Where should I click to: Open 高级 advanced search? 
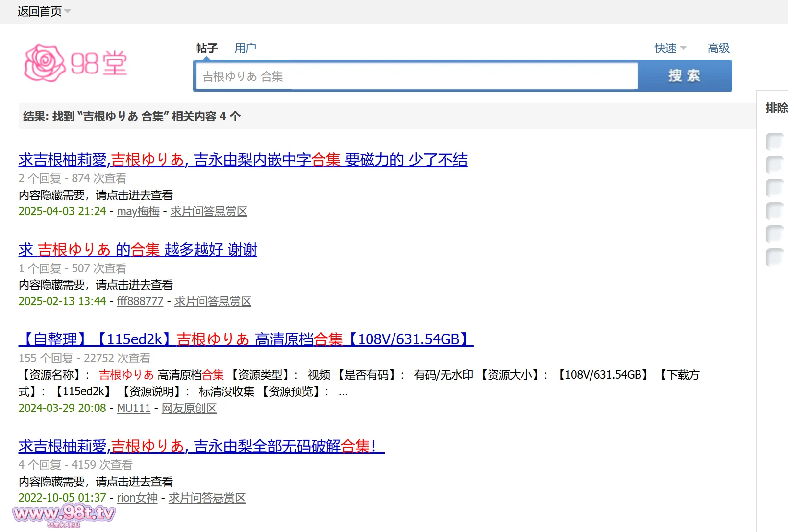(x=718, y=48)
